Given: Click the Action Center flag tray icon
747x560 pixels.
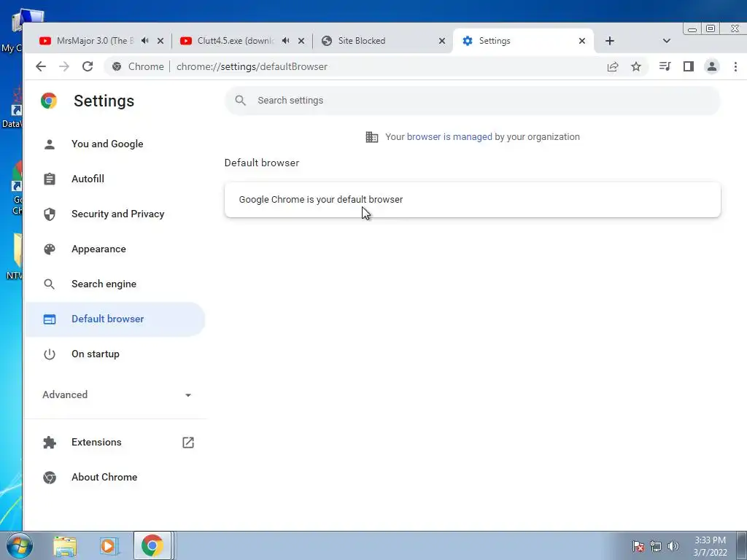Looking at the screenshot, I should [638, 546].
